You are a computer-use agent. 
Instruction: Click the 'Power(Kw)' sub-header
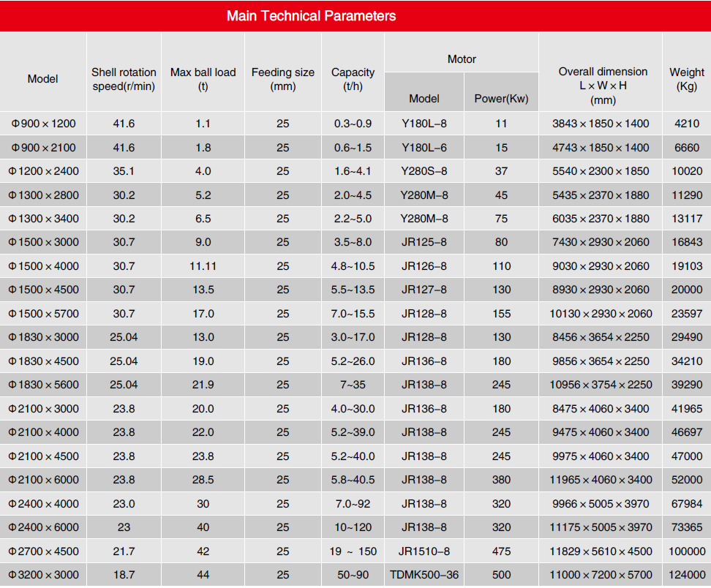(x=502, y=99)
